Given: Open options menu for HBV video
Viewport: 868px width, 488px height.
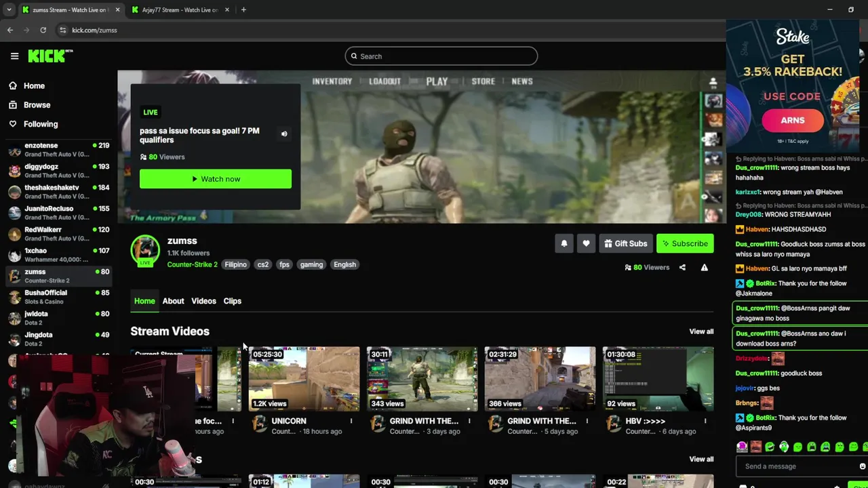Looking at the screenshot, I should [x=705, y=421].
